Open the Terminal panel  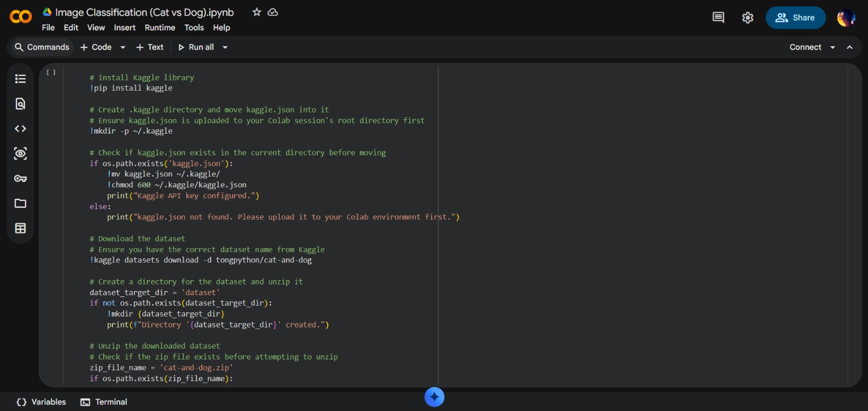click(x=104, y=402)
